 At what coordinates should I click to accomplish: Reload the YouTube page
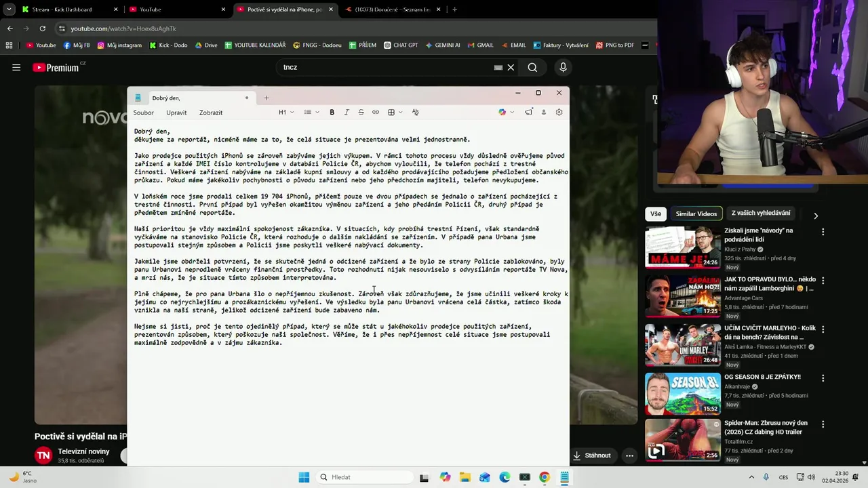coord(42,28)
